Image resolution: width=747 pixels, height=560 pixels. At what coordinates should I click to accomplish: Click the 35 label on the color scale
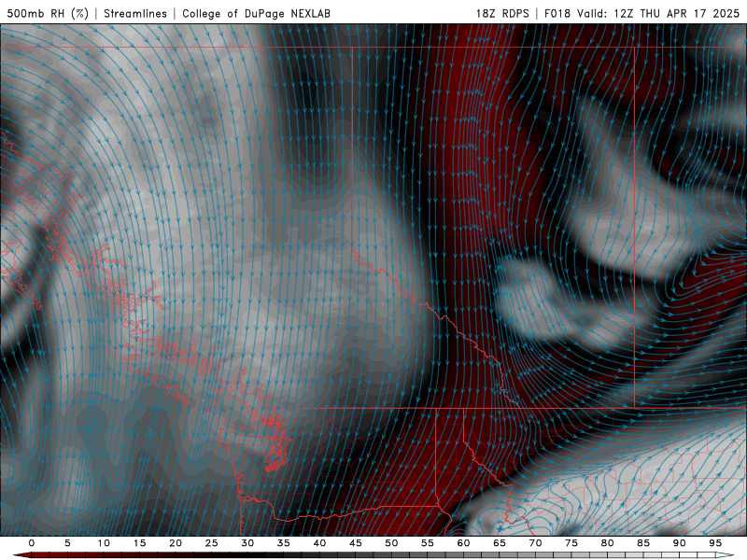coord(284,543)
